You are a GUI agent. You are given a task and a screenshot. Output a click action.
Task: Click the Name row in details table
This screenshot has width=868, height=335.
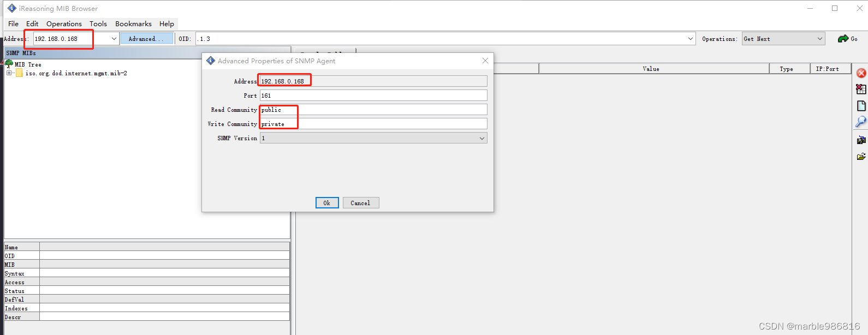pos(147,247)
